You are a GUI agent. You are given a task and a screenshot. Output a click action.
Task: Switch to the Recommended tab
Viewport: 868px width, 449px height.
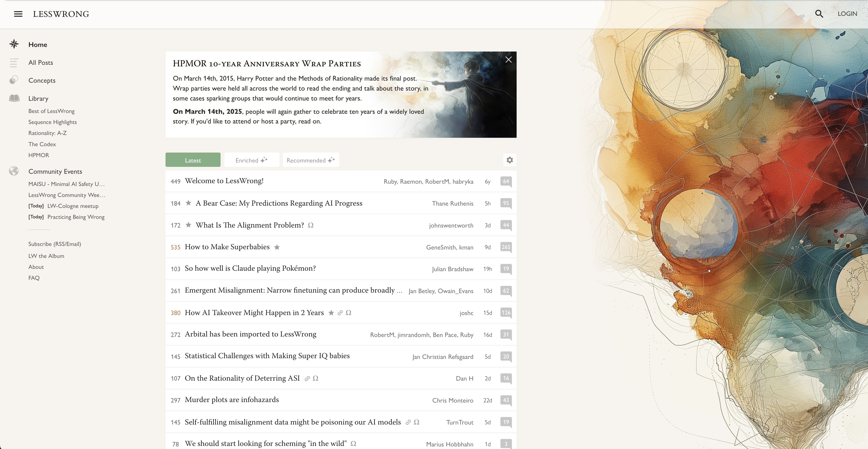pos(310,160)
